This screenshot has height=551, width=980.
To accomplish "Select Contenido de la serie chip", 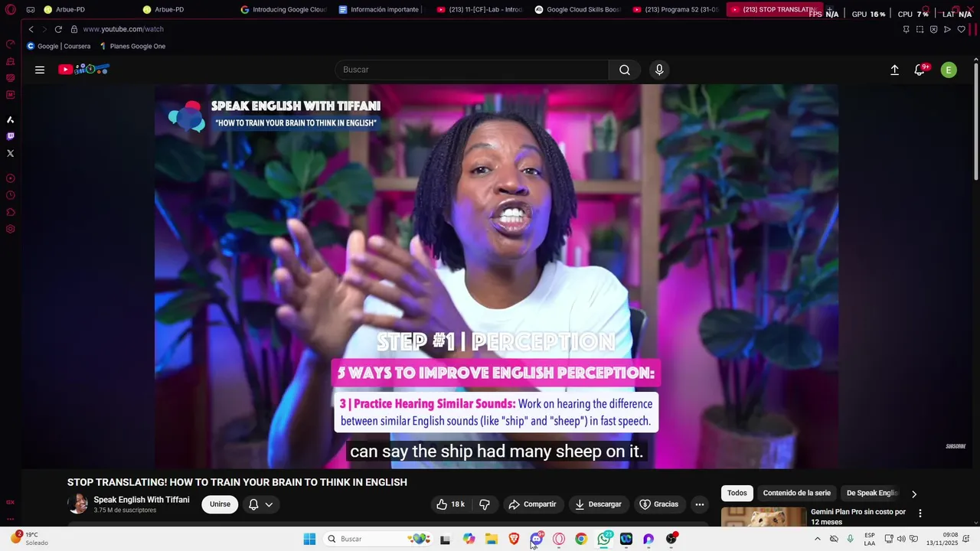I will 796,494.
